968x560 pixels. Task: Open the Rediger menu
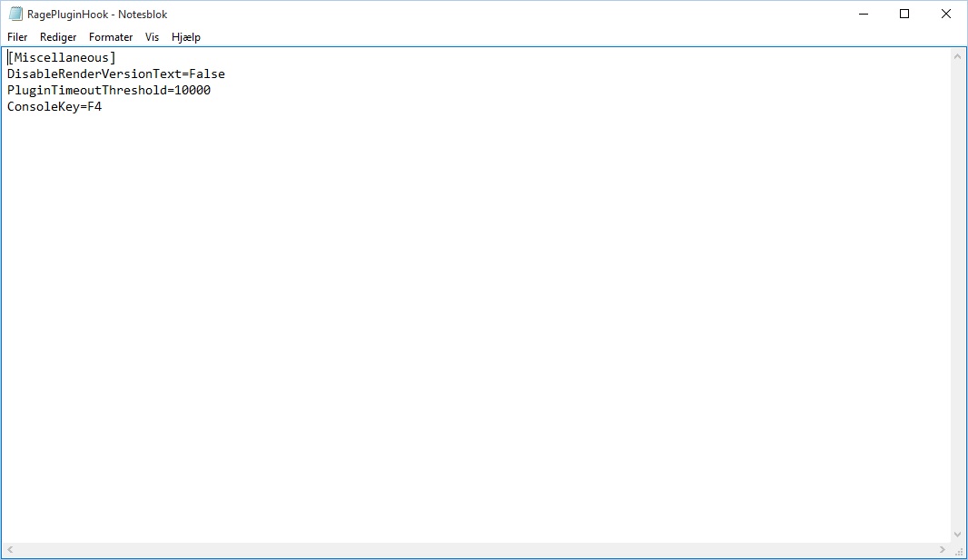(58, 37)
